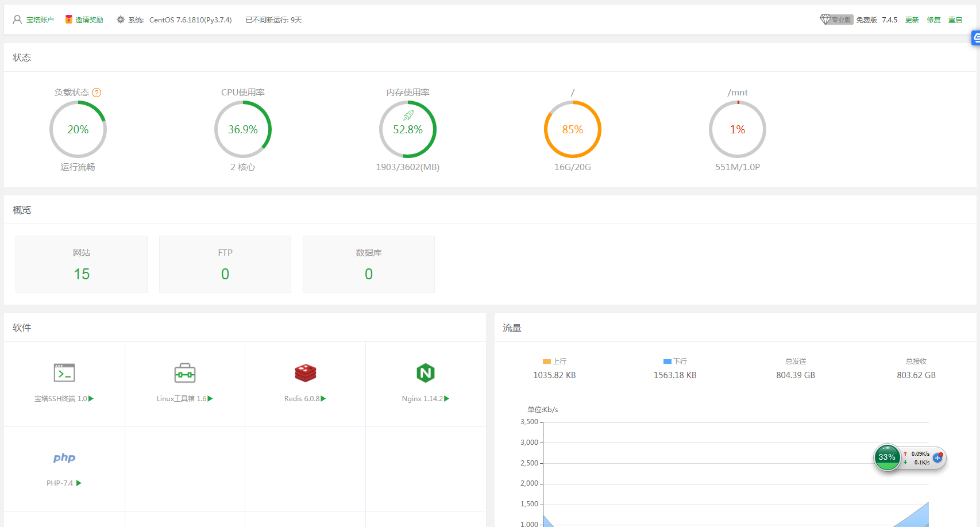Open the 网站 websites card showing 15
The width and height of the screenshot is (980, 527).
pos(82,264)
